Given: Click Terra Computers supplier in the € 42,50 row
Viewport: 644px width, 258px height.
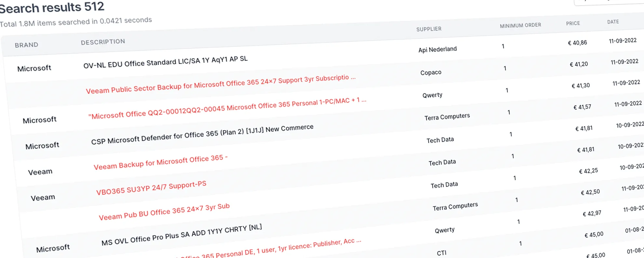Looking at the screenshot, I should click(x=455, y=206).
